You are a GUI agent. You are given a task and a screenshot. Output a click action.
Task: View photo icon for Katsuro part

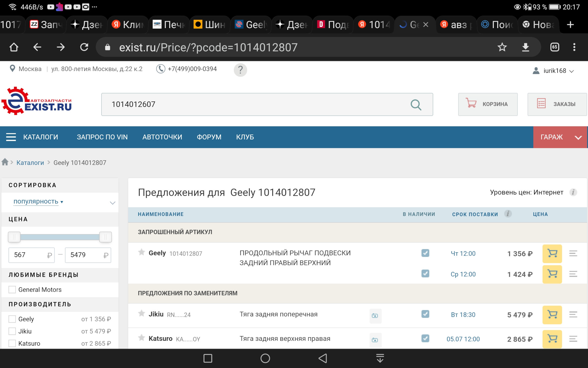pyautogui.click(x=375, y=340)
